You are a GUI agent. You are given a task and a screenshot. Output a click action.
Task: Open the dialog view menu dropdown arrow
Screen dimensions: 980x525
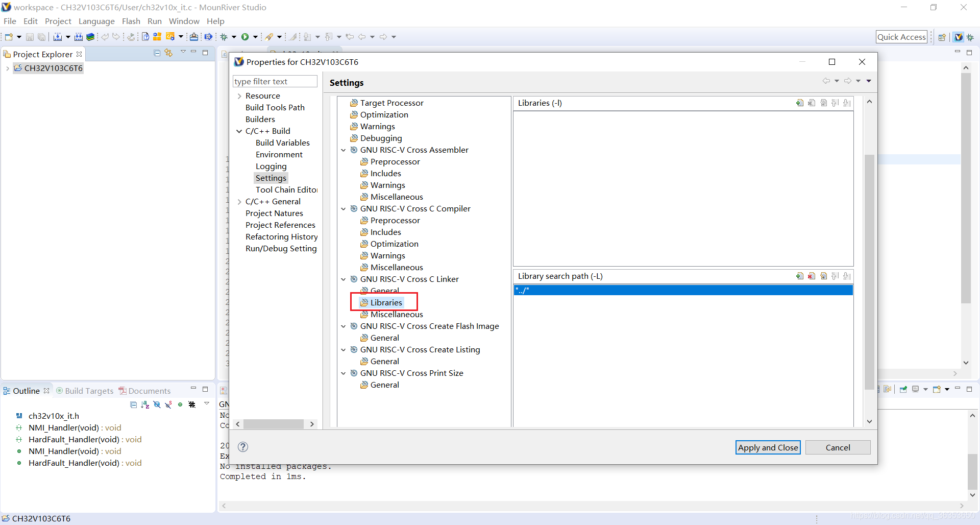869,81
